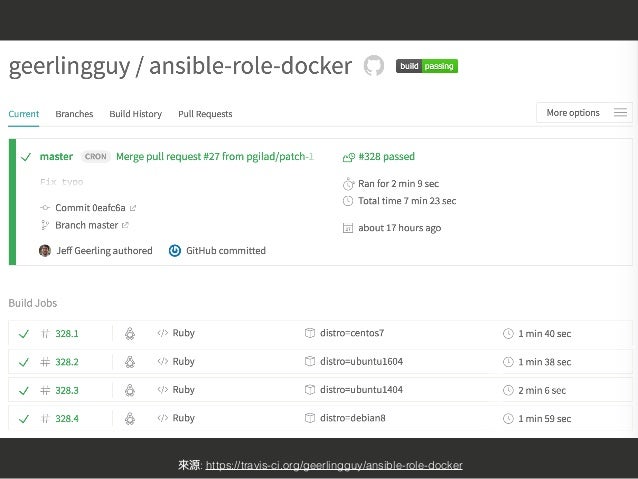638x479 pixels.
Task: Switch to the Branches tab
Action: pyautogui.click(x=74, y=114)
